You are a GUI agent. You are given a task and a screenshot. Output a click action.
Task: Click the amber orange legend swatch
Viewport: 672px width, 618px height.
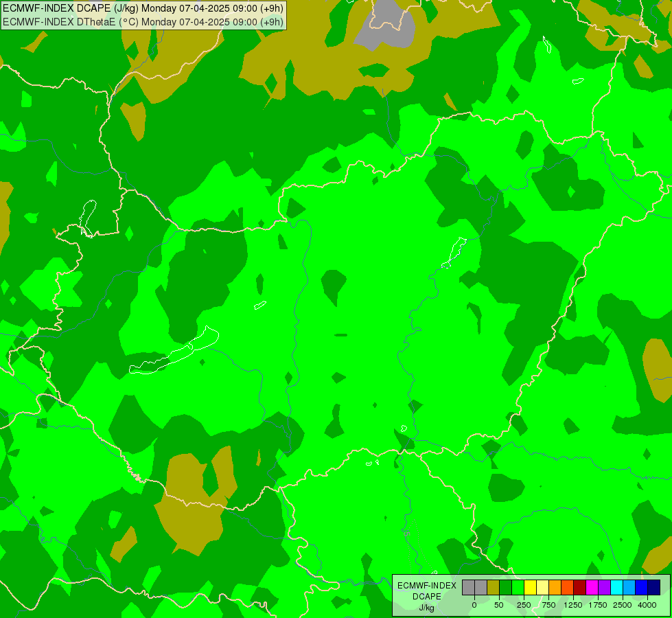pos(555,588)
